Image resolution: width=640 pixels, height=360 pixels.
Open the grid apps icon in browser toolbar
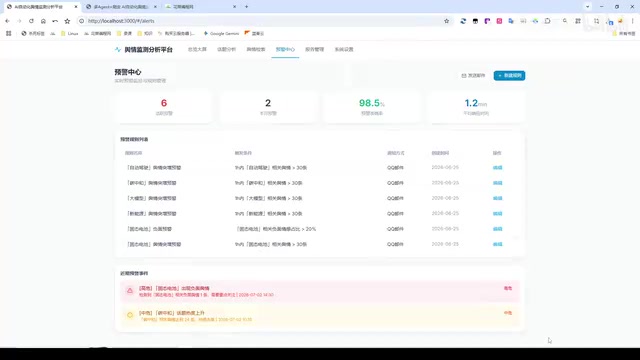tap(578, 21)
